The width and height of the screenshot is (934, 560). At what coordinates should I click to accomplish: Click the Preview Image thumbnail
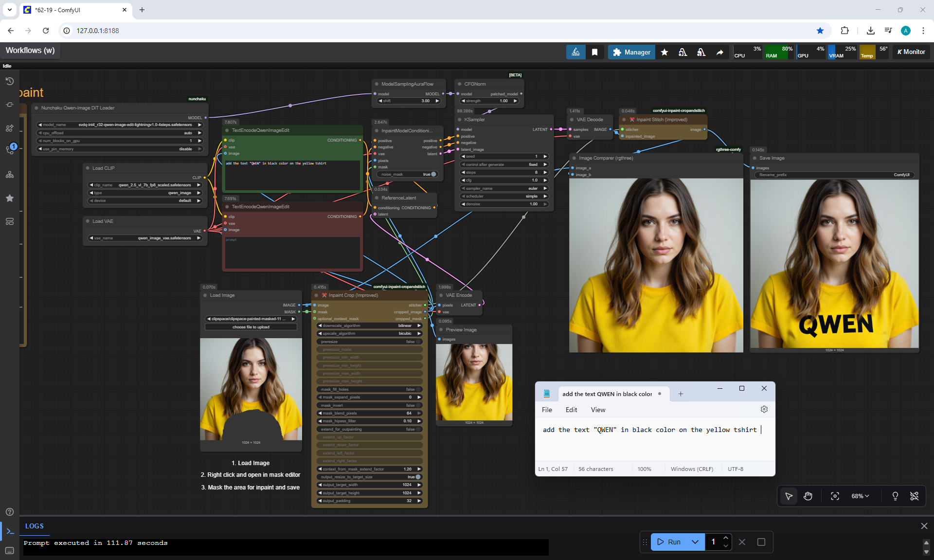pyautogui.click(x=474, y=382)
